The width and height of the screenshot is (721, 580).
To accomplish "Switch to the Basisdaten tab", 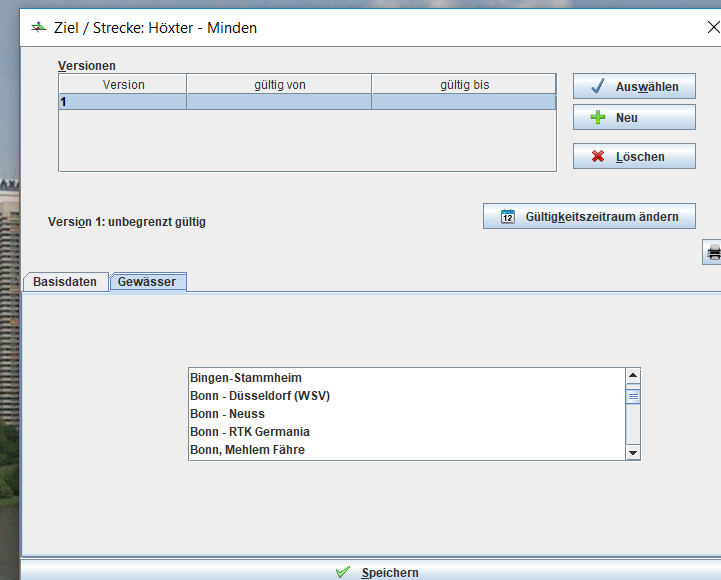I will coord(65,282).
